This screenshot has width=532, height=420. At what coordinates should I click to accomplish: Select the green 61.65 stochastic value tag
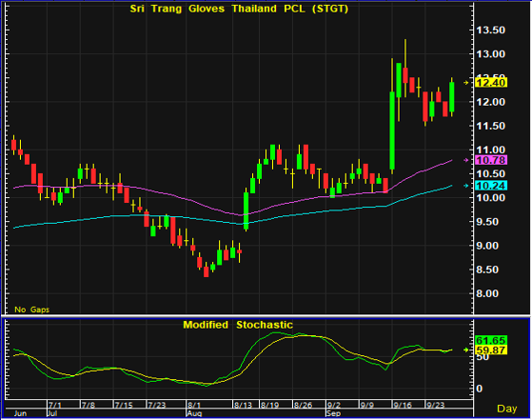491,340
